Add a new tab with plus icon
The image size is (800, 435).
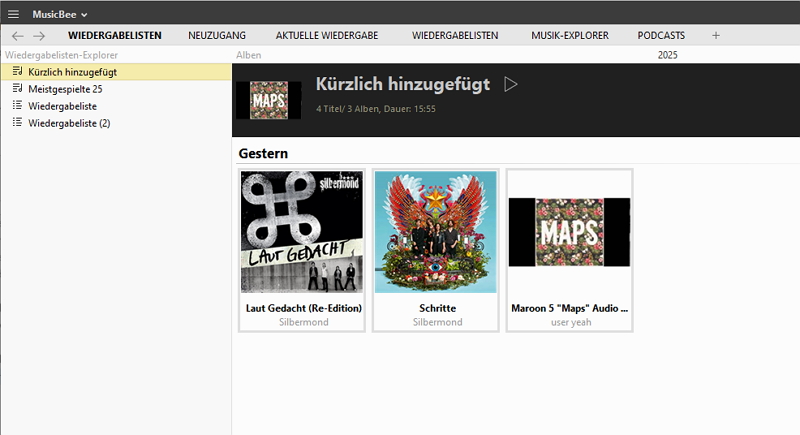coord(716,36)
